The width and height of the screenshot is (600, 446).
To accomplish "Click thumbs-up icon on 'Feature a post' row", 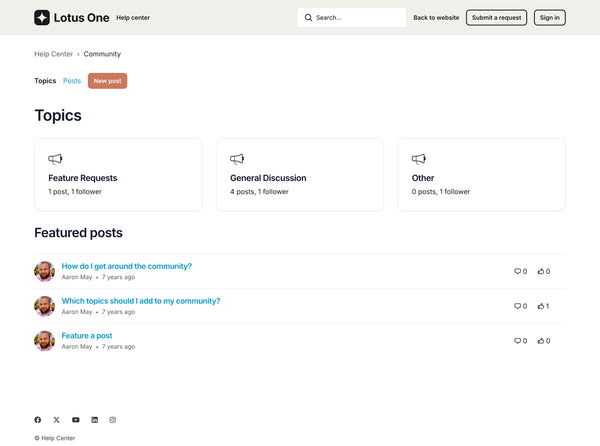I will pos(541,341).
